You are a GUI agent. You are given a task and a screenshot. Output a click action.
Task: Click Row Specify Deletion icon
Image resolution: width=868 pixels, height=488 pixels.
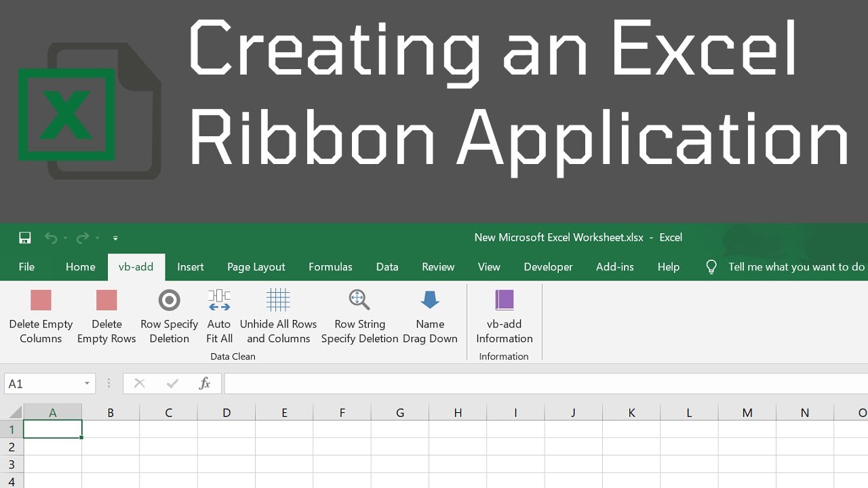pyautogui.click(x=169, y=300)
